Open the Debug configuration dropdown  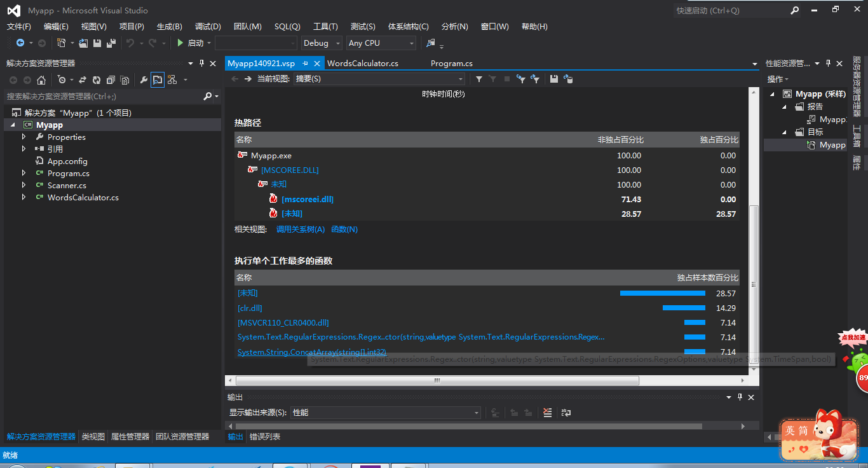(322, 43)
